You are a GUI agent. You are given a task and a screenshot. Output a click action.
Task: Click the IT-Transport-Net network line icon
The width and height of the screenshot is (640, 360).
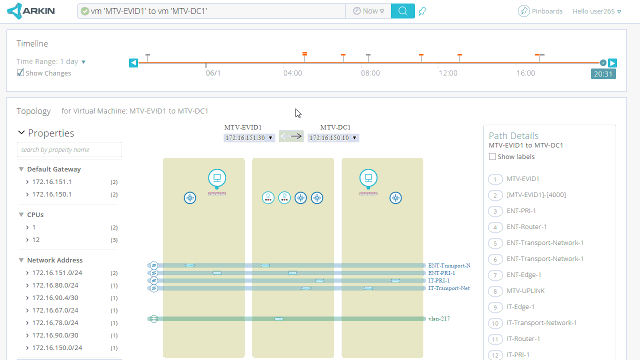tap(153, 288)
